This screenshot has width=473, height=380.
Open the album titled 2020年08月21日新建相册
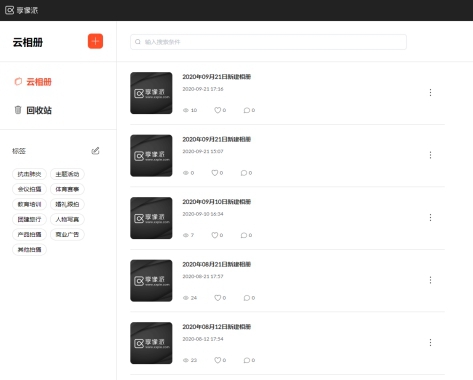point(217,264)
